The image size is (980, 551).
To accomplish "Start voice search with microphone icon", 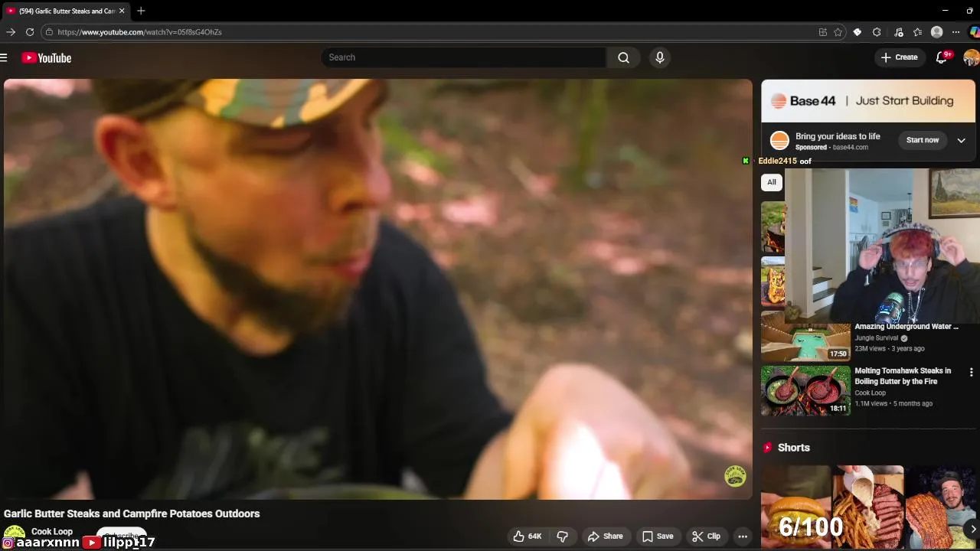I will 659,57.
